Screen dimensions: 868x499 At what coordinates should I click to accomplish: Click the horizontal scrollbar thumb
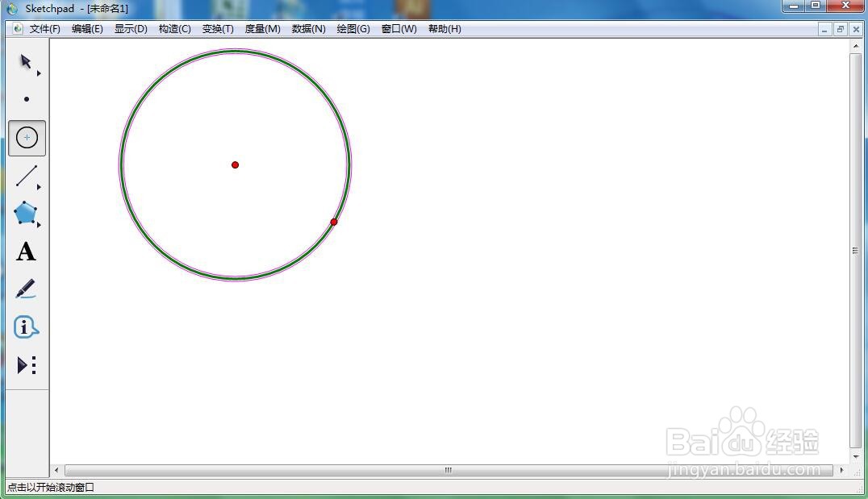coord(449,470)
